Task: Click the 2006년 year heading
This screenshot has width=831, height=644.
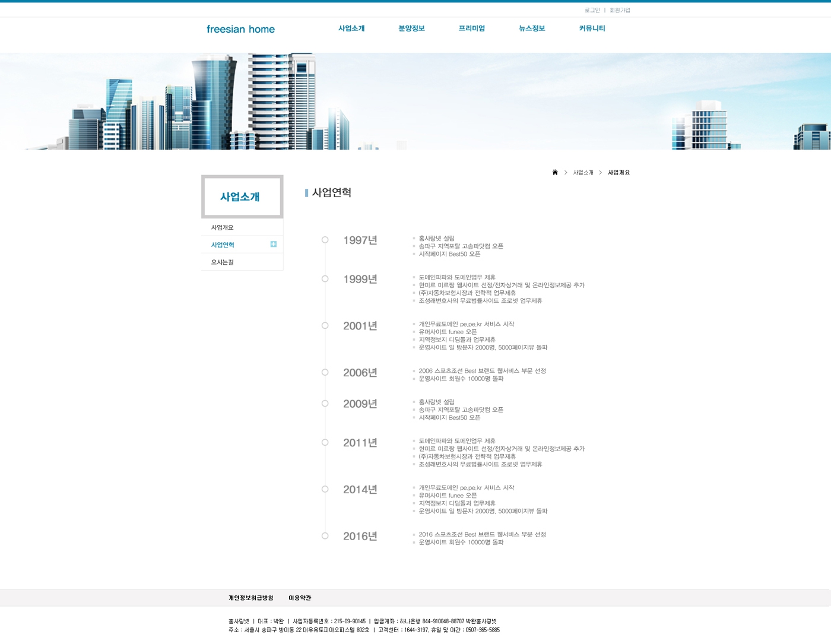Action: pyautogui.click(x=360, y=373)
